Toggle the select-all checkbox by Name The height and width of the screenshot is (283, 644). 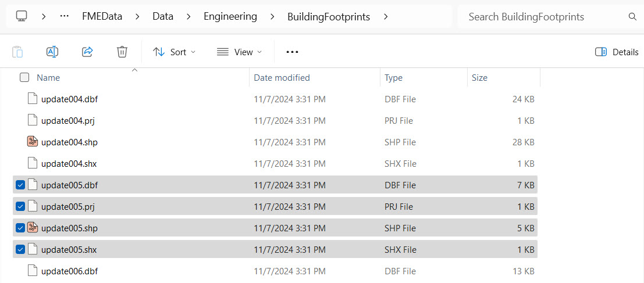[24, 77]
